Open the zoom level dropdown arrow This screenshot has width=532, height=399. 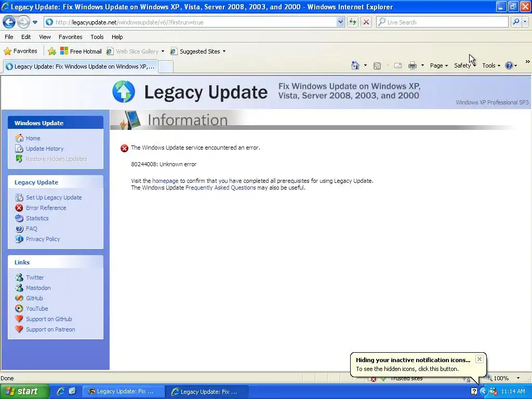click(x=518, y=378)
